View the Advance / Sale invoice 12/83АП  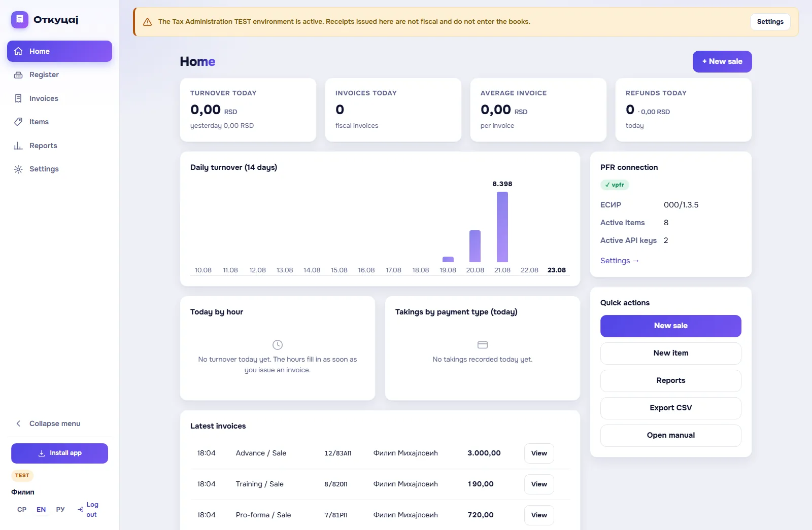(x=539, y=453)
